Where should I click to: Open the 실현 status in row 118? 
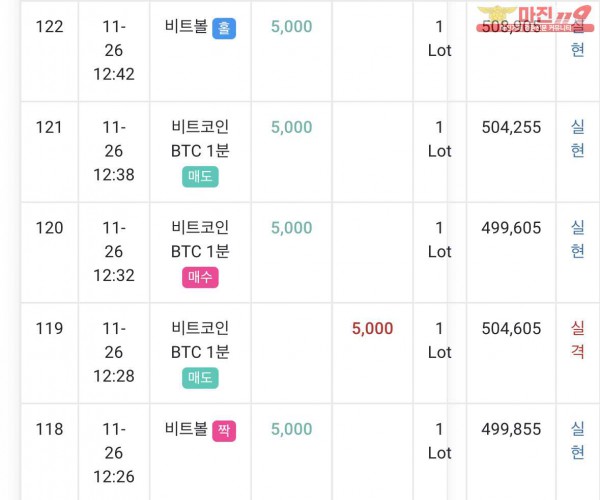(x=577, y=440)
